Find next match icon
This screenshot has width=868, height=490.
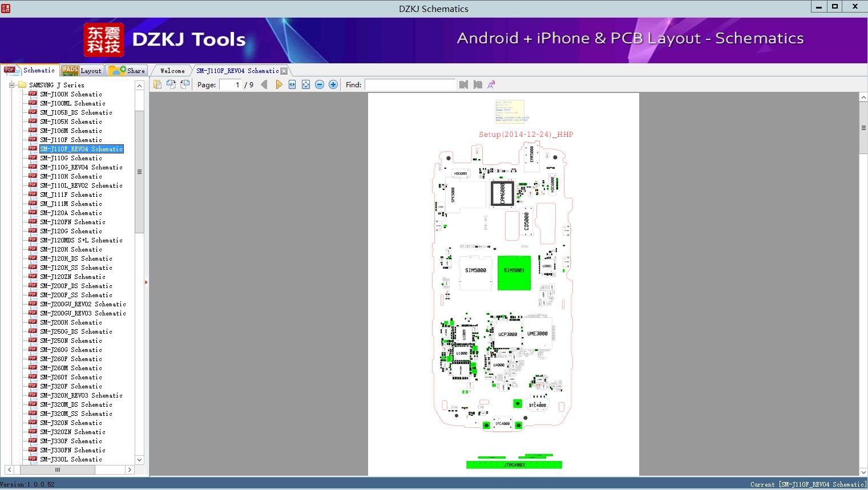pyautogui.click(x=478, y=84)
